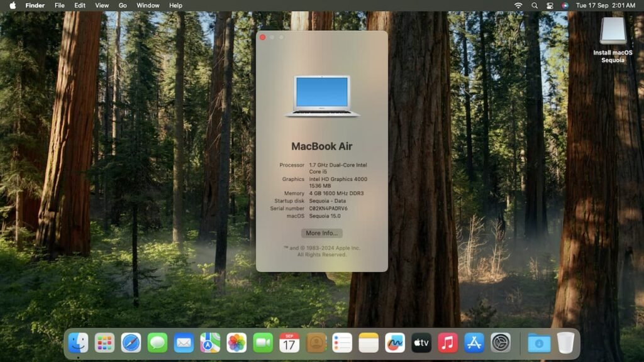Click the date and time clock
This screenshot has height=362, width=644.
tap(606, 5)
